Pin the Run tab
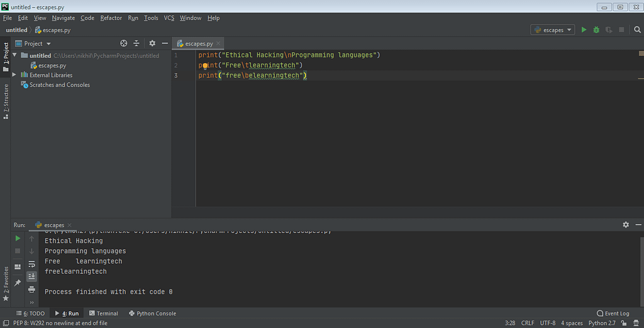This screenshot has width=644, height=328. click(18, 283)
